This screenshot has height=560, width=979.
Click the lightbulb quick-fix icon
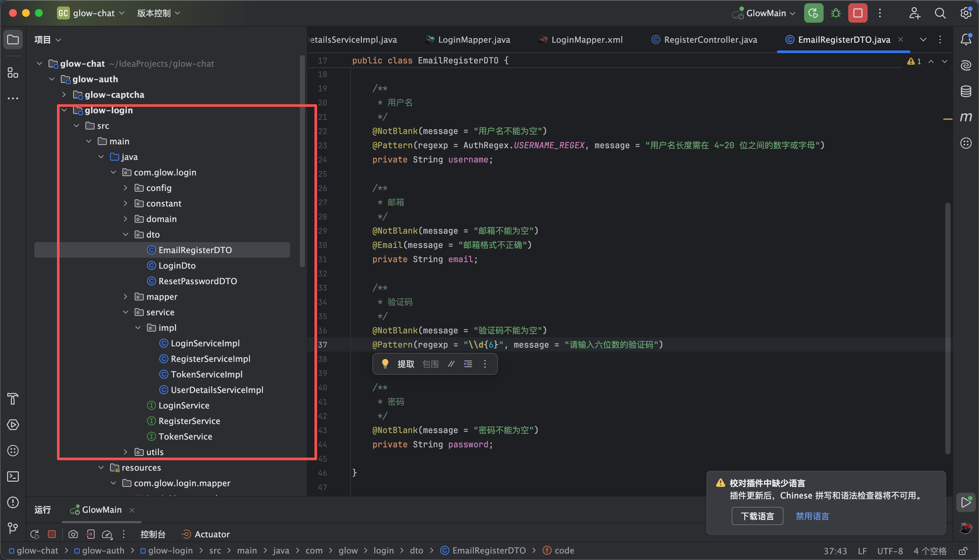(385, 364)
